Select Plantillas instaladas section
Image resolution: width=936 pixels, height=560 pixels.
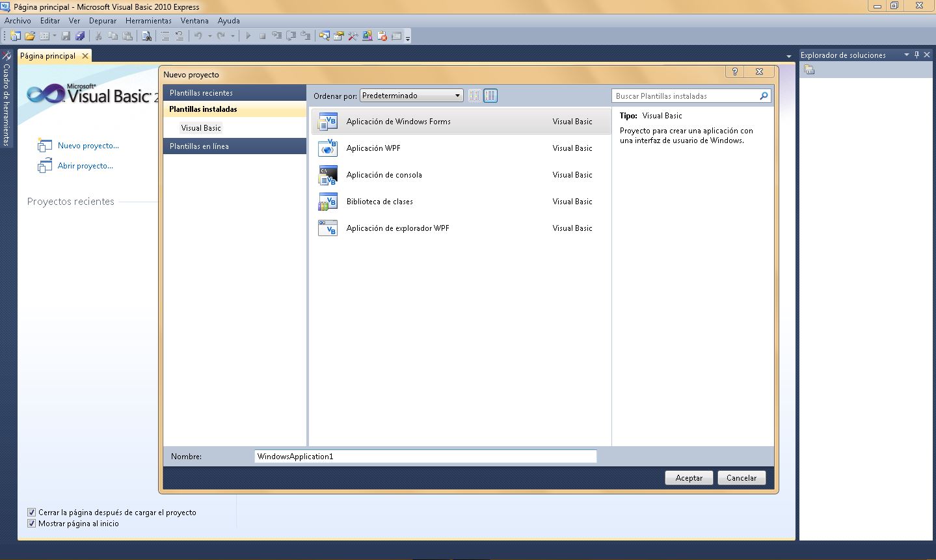[234, 109]
